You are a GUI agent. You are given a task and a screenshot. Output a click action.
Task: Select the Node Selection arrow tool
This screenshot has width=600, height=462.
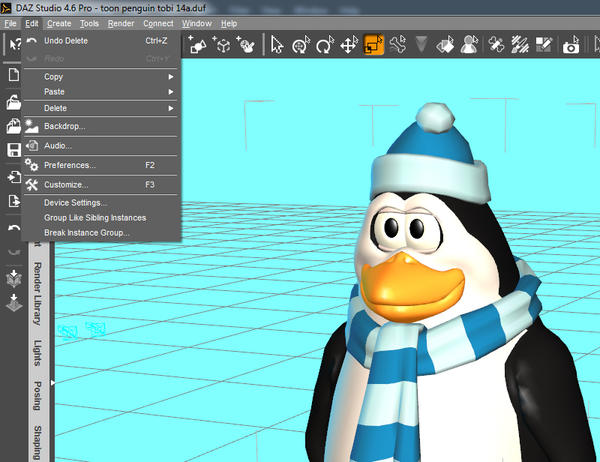277,45
